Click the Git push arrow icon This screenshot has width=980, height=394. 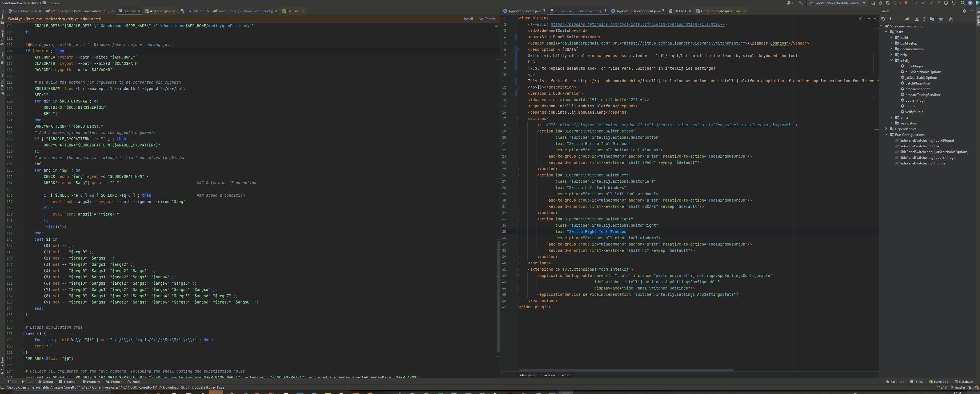(939, 3)
